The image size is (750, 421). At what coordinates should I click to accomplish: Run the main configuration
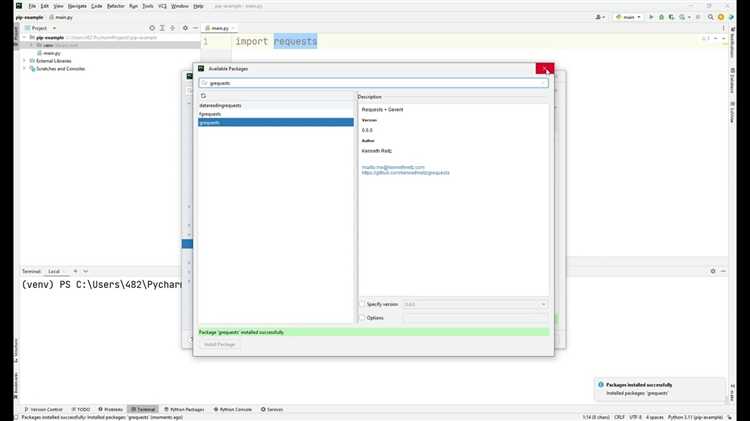[x=651, y=17]
